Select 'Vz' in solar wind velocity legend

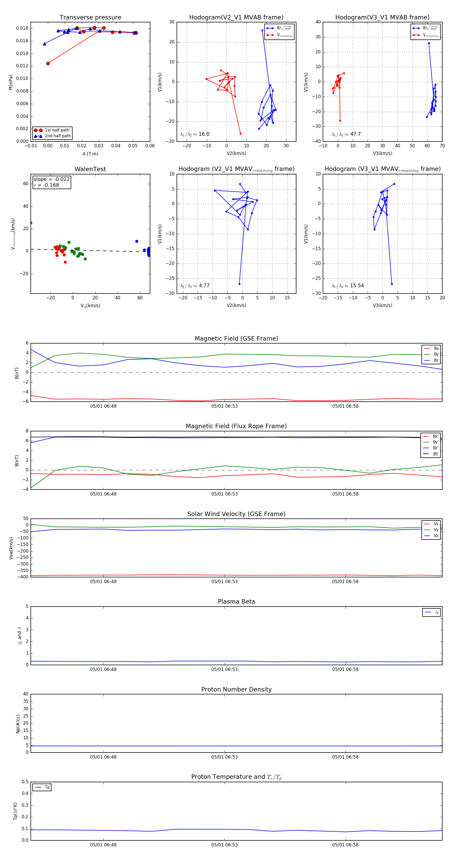pyautogui.click(x=431, y=536)
